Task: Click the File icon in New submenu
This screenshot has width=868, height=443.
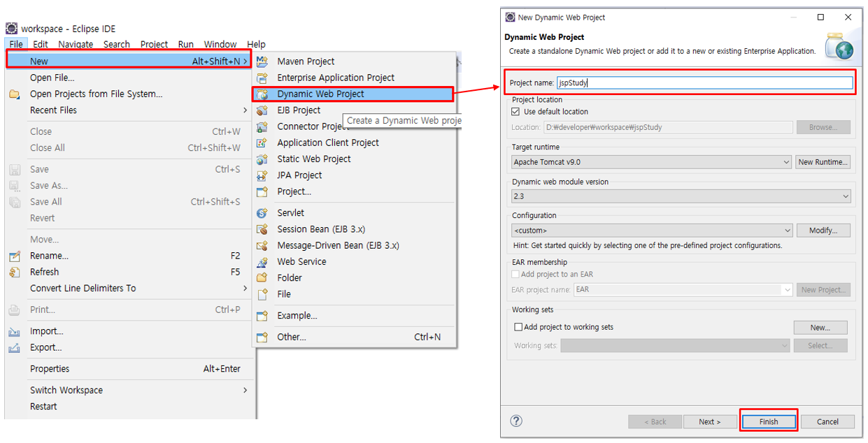Action: [262, 294]
